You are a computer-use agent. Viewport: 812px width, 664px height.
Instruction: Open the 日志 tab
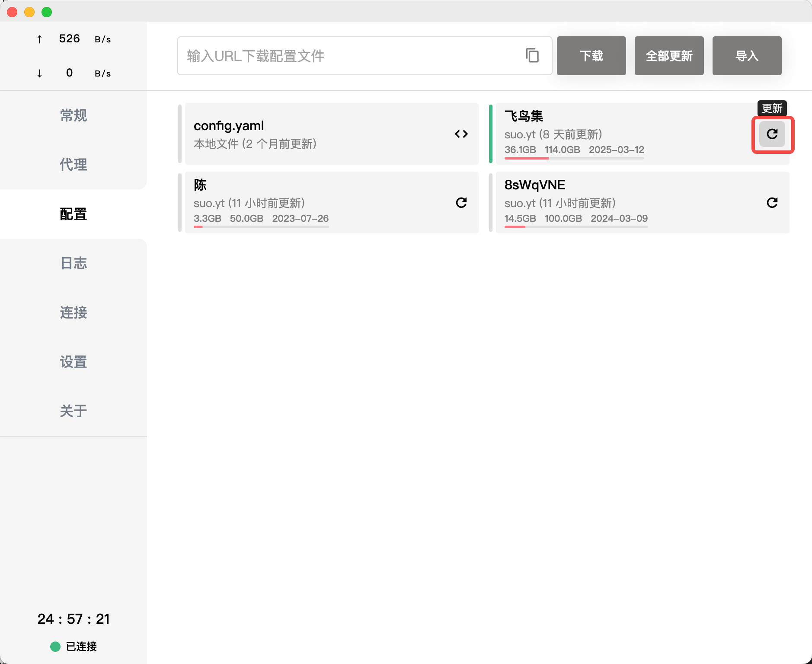click(x=74, y=263)
